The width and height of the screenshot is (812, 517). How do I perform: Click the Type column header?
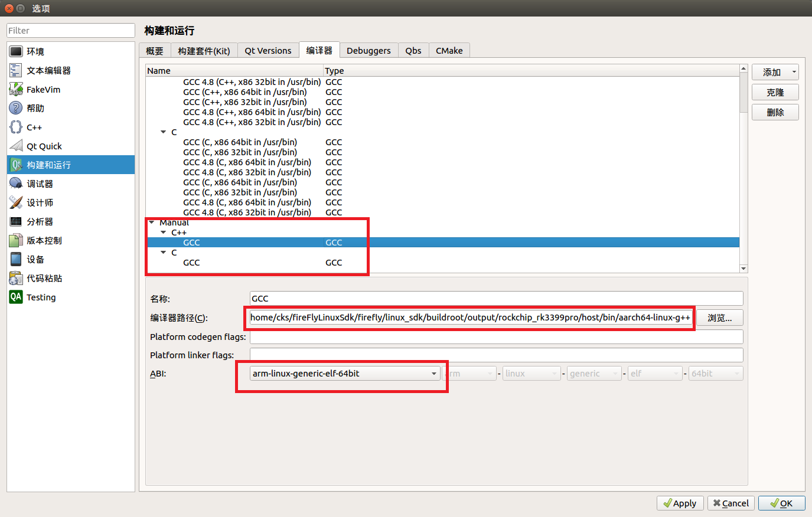531,71
